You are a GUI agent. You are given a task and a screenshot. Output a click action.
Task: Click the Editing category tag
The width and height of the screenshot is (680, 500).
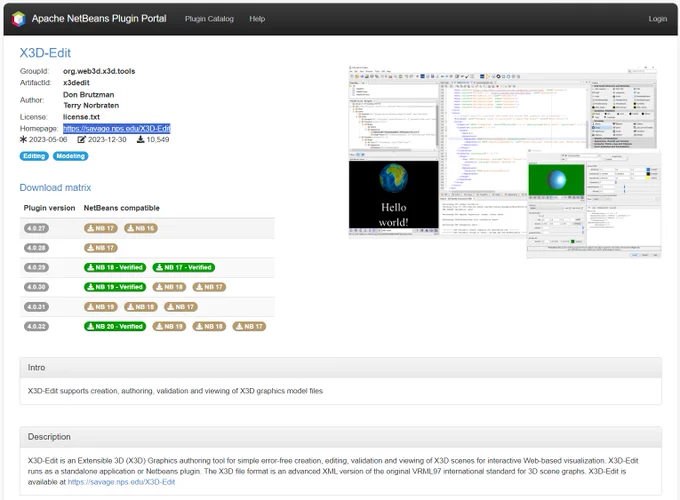pyautogui.click(x=34, y=156)
